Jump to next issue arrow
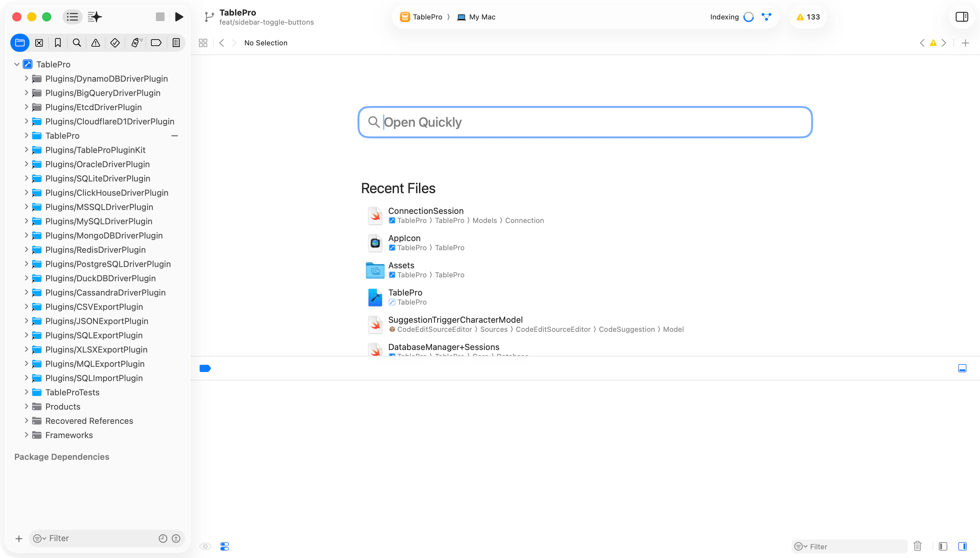This screenshot has height=558, width=980. point(944,43)
